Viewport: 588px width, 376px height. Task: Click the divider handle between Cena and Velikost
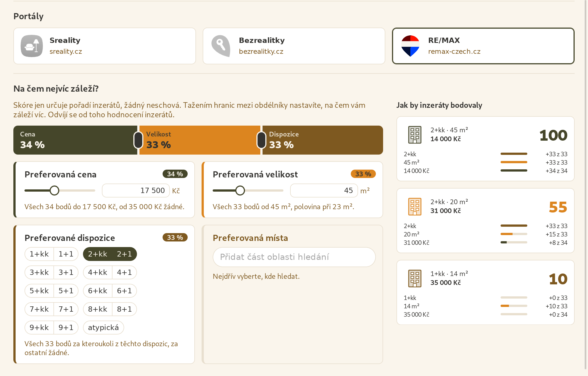138,140
